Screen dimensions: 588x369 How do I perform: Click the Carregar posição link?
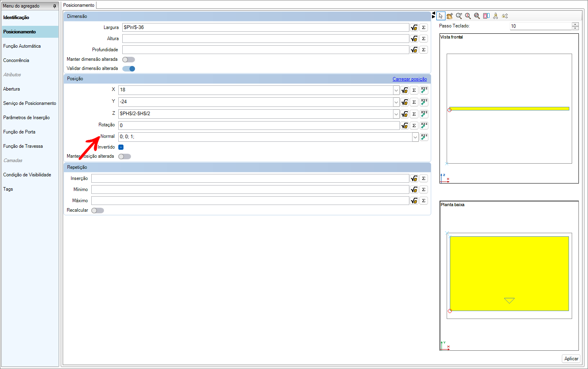pyautogui.click(x=410, y=79)
